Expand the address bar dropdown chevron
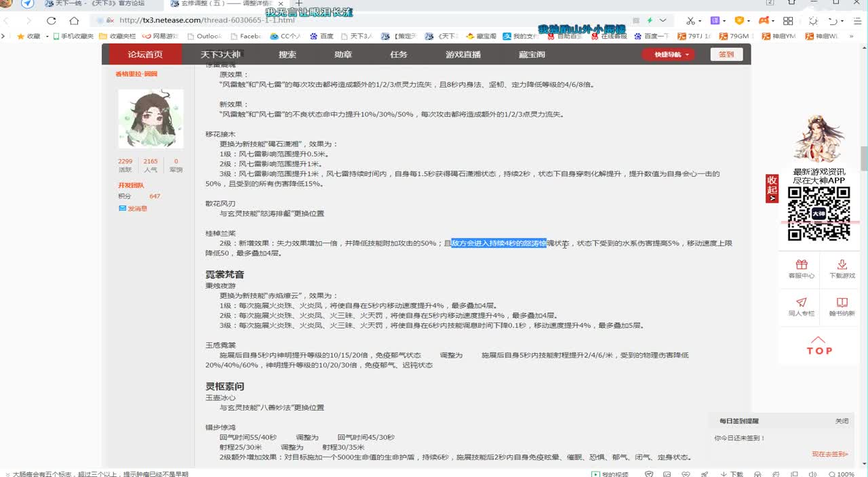The image size is (868, 477). 663,20
